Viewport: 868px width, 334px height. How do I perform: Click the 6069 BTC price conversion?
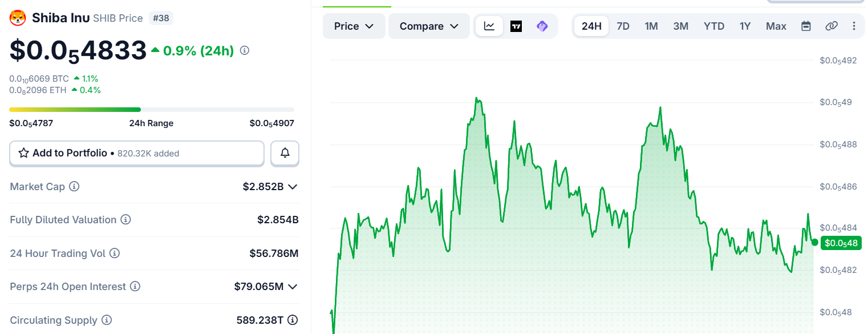coord(39,79)
